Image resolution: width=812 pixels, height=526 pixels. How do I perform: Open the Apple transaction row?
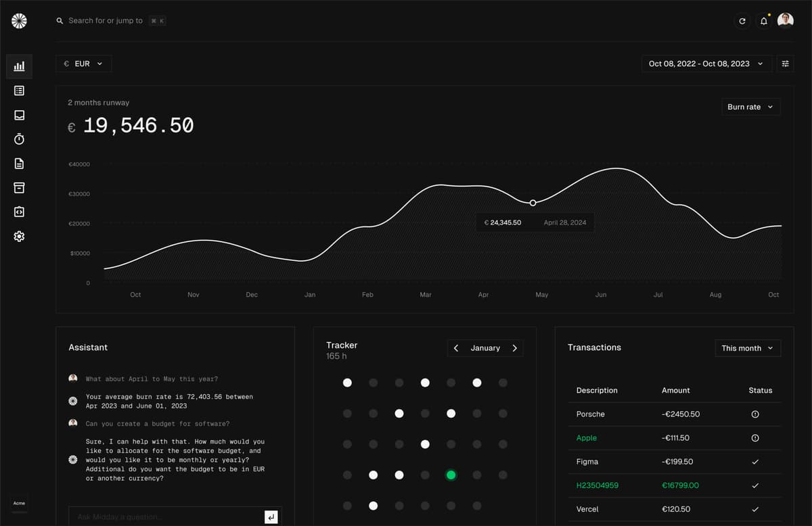pyautogui.click(x=587, y=438)
